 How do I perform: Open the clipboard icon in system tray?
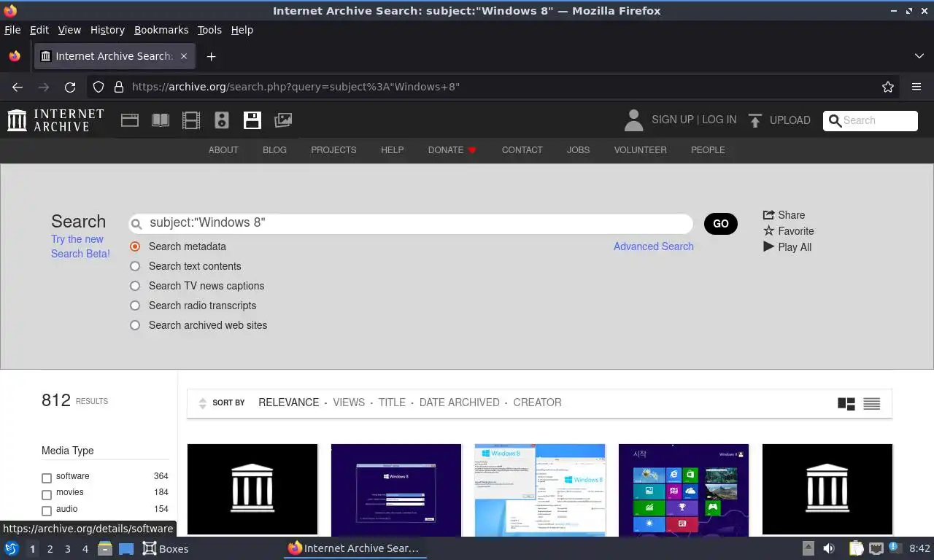856,548
